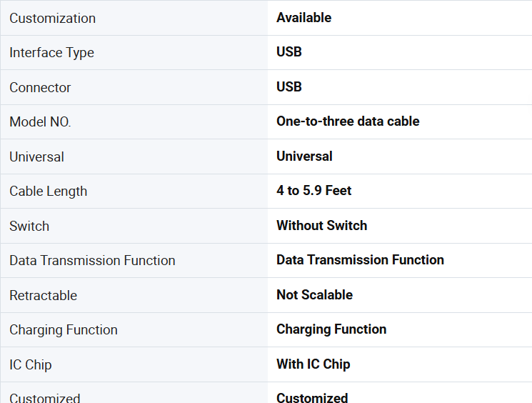Click the bold Charging Function value
Screen dimensions: 532x403
[331, 329]
